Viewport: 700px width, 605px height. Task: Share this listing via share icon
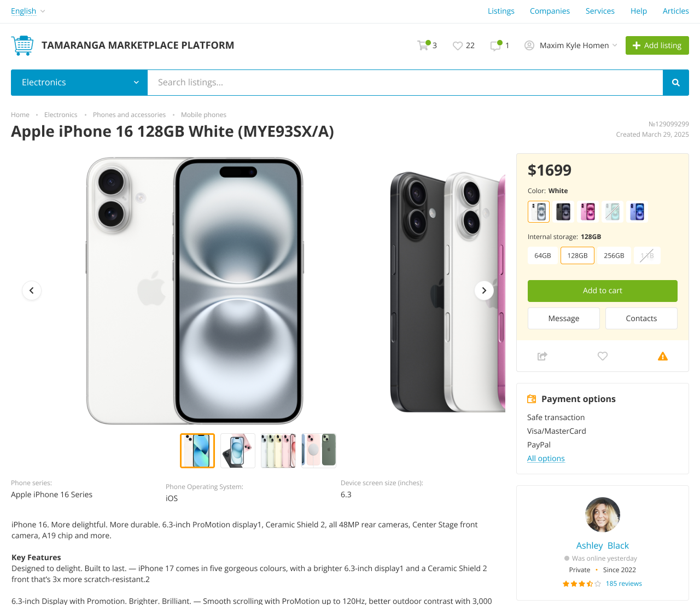[542, 356]
